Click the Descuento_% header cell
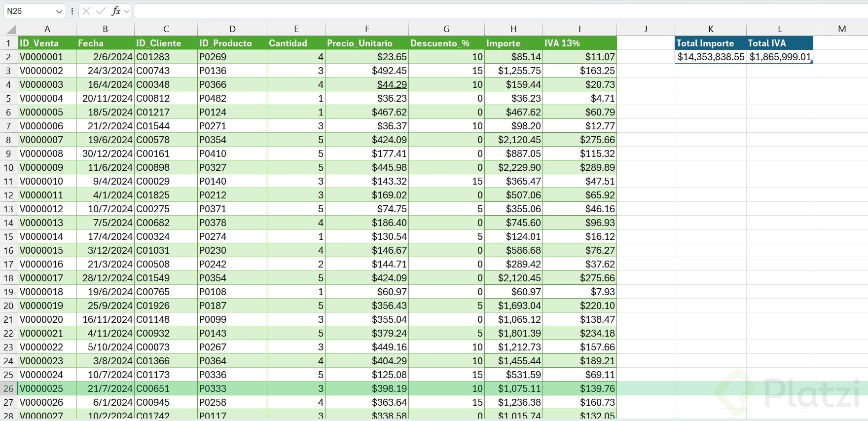The image size is (868, 421). click(447, 43)
